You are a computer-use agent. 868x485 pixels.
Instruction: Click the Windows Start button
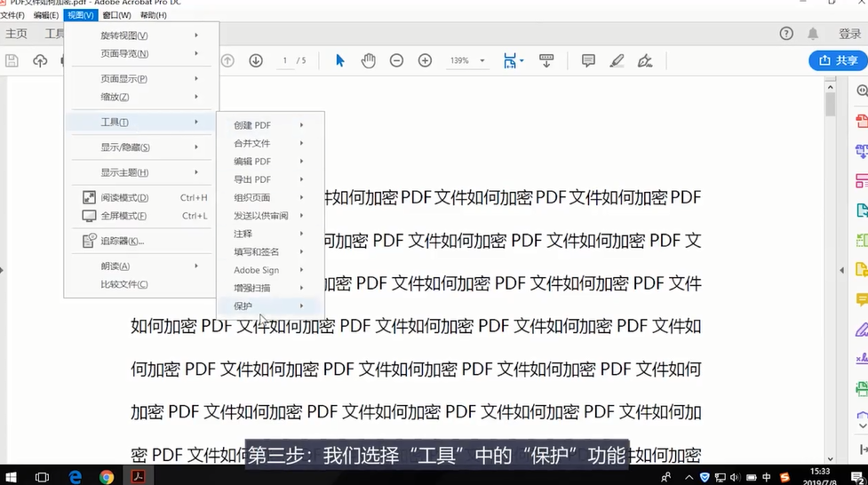pyautogui.click(x=11, y=476)
